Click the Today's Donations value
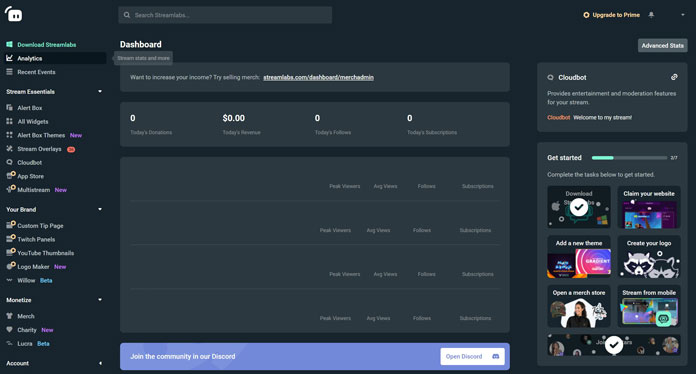This screenshot has width=696, height=374. tap(133, 118)
